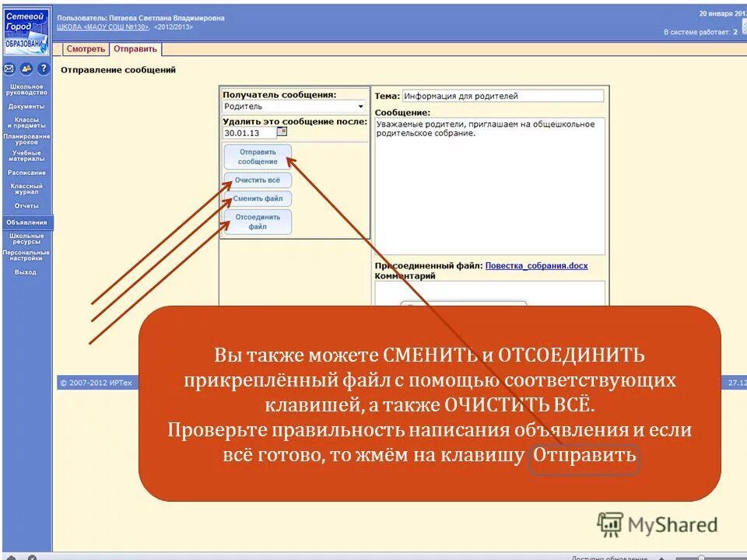The image size is (747, 560).
Task: Open "Классный журнал" from the sidebar
Action: [27, 190]
